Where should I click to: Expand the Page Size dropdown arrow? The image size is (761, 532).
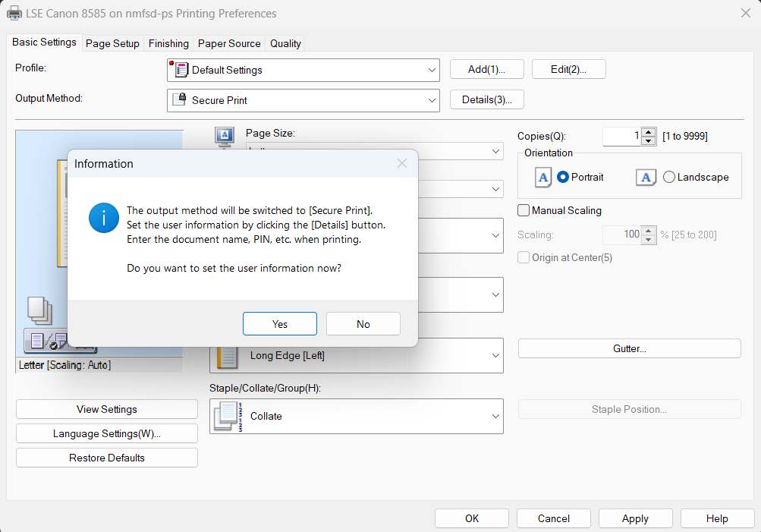tap(495, 151)
